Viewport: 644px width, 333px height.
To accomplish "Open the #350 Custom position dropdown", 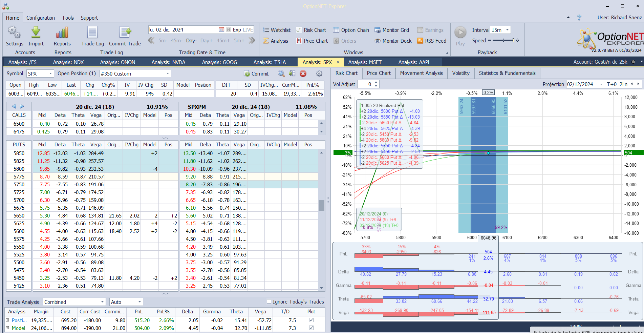I will click(168, 74).
